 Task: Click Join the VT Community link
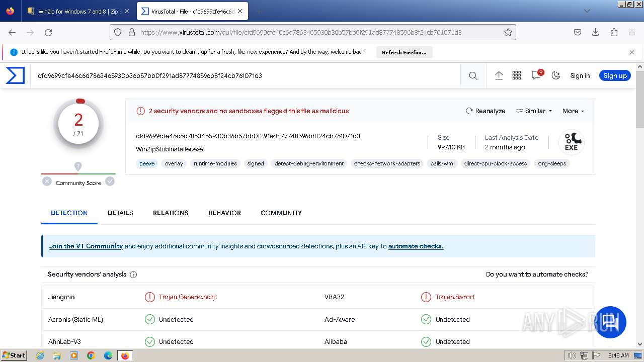pos(86,246)
